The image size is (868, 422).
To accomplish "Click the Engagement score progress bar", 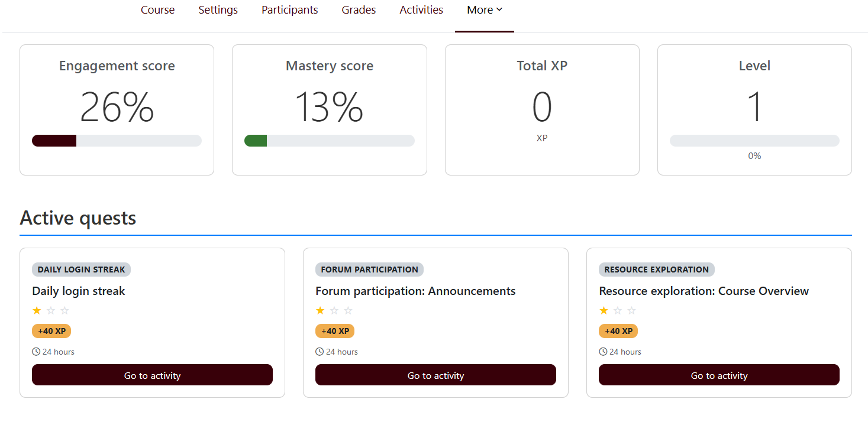I will tap(116, 140).
